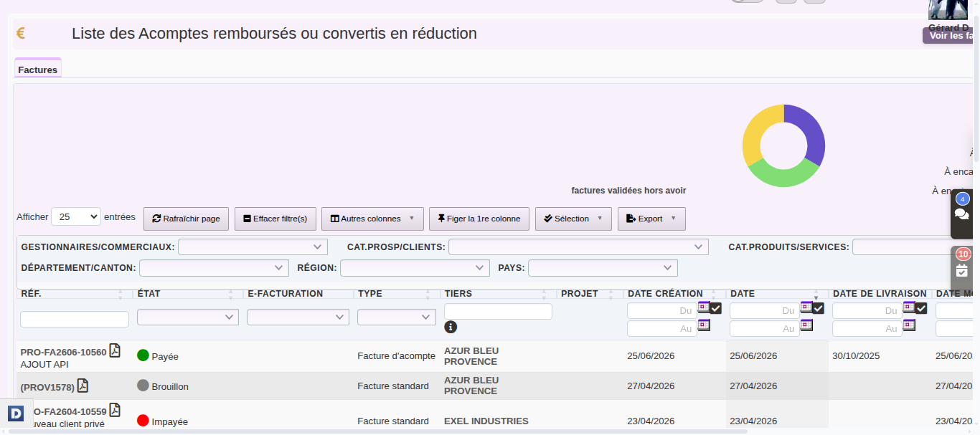Open the E-facturation column filter dropdown
This screenshot has height=435, width=980.
[x=298, y=317]
